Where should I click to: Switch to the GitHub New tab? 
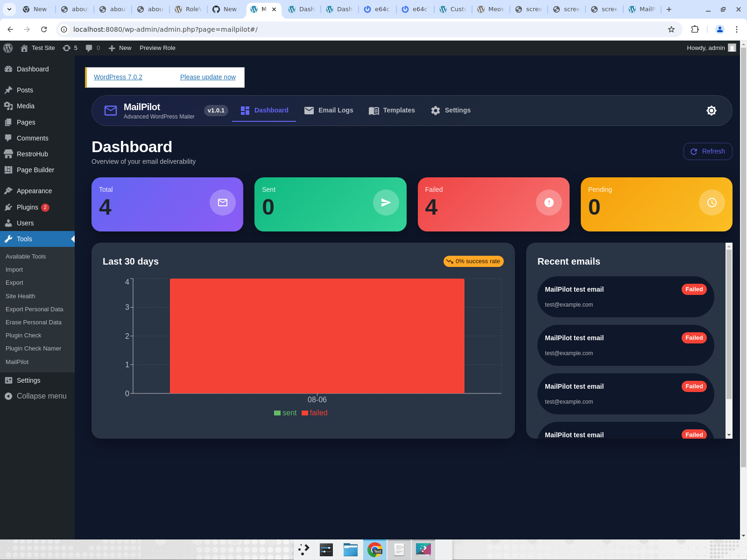click(x=226, y=9)
